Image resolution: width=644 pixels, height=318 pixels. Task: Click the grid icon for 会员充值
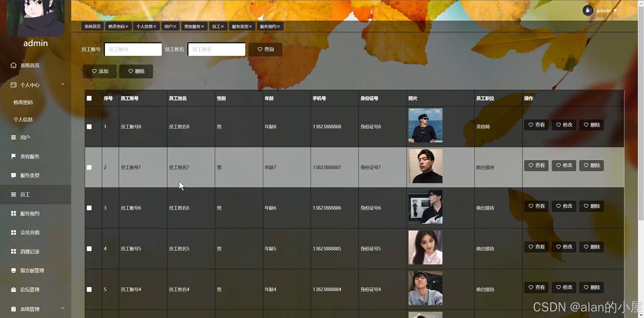pos(14,232)
